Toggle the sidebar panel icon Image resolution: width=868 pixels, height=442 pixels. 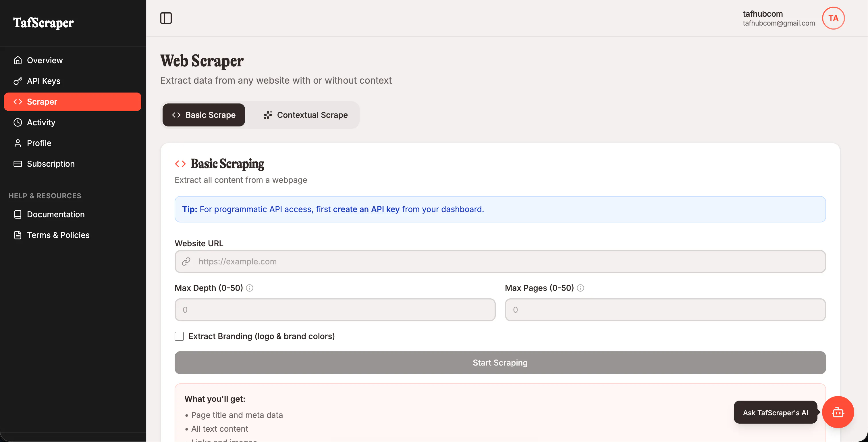166,18
